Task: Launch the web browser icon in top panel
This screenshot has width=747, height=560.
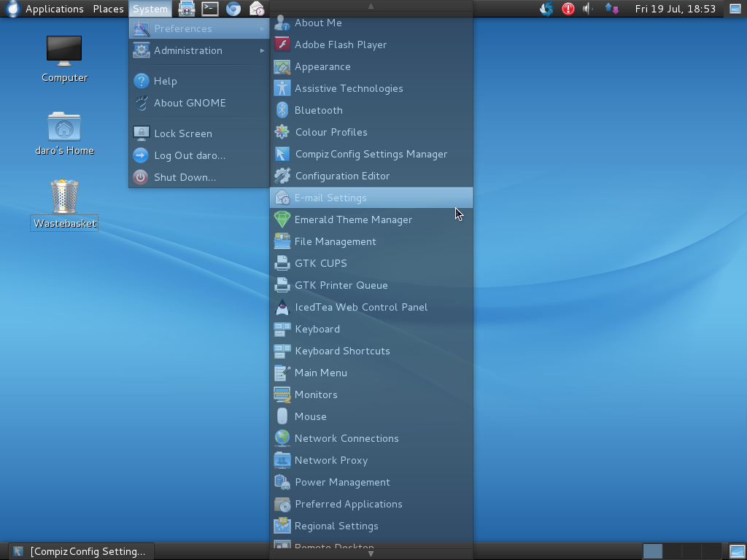Action: [233, 9]
